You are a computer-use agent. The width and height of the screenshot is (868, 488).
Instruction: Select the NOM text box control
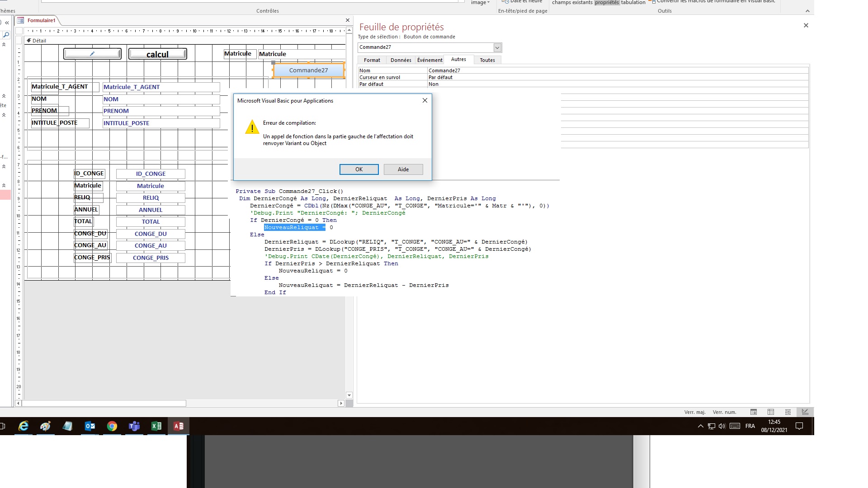[161, 99]
